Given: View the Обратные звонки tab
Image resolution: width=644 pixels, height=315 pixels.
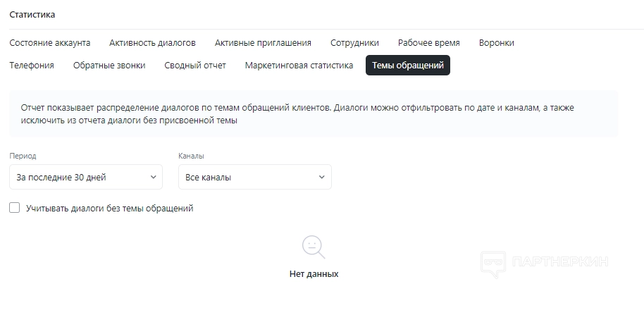Looking at the screenshot, I should click(x=109, y=66).
